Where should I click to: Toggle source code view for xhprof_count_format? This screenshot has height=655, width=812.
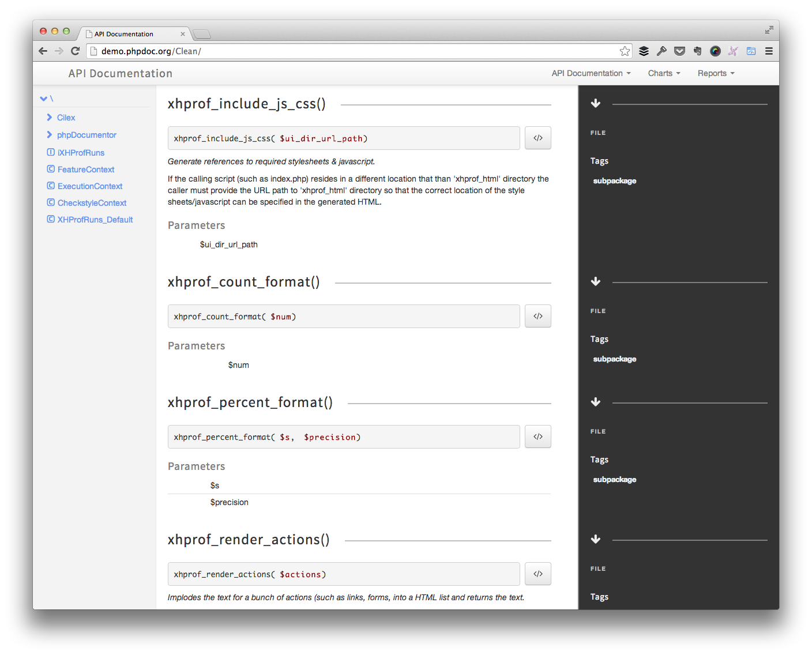537,316
